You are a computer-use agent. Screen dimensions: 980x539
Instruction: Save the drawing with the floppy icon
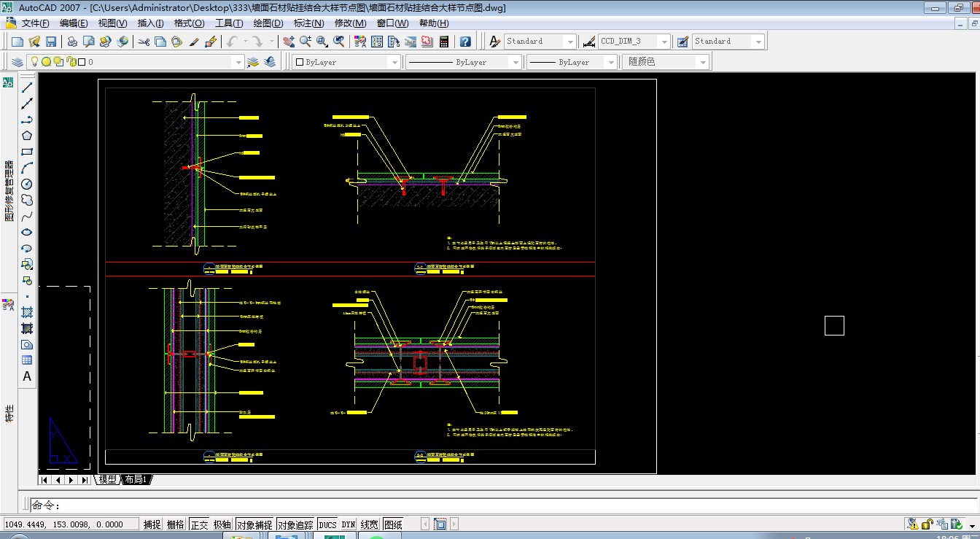click(x=51, y=42)
